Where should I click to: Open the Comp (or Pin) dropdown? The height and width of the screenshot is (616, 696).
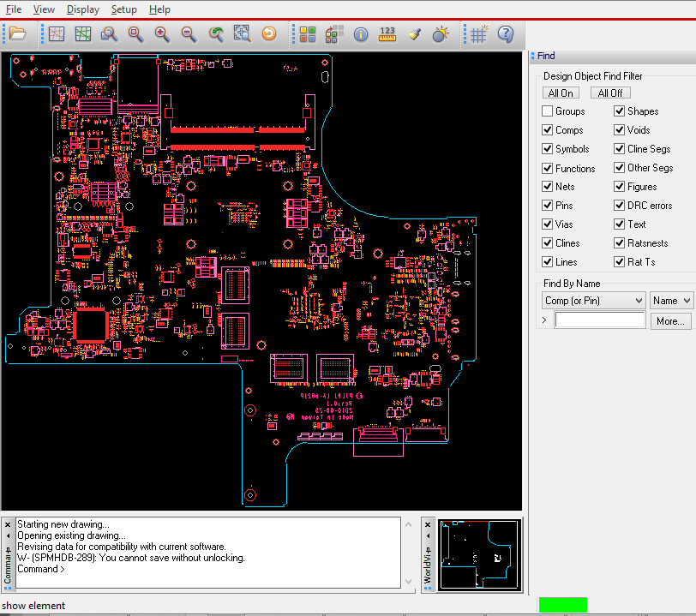click(593, 301)
